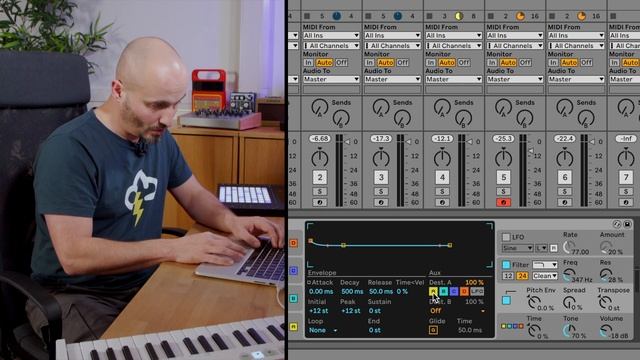Click the envelope Initial +12 st value
The height and width of the screenshot is (360, 640).
click(x=318, y=311)
